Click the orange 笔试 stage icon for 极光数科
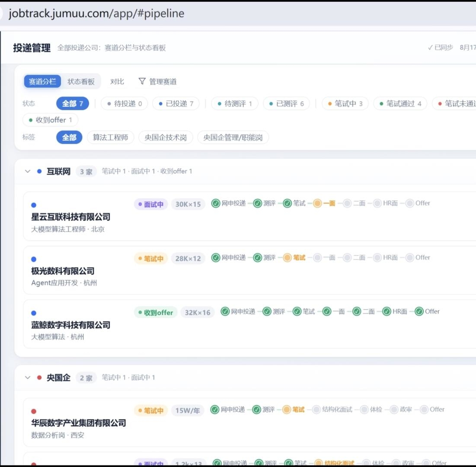This screenshot has width=476, height=467. (287, 257)
